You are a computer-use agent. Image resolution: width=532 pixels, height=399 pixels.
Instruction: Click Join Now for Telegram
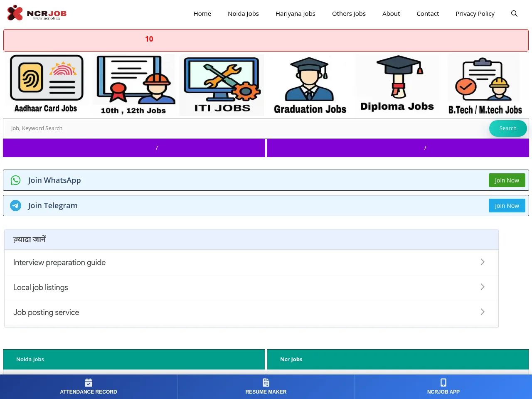pos(507,206)
